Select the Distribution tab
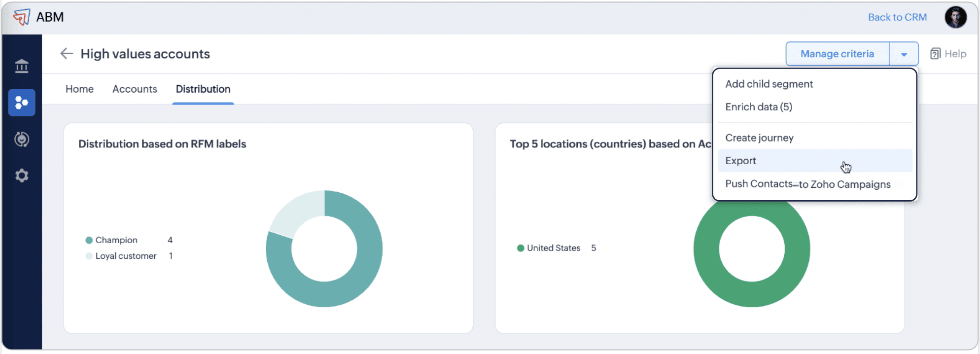Screen dimensions: 980x354 [203, 89]
